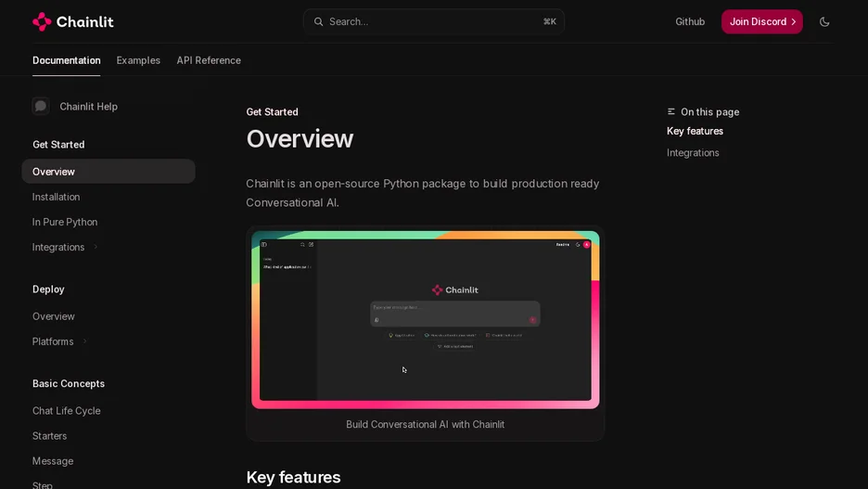The image size is (868, 489).
Task: Focus the Search input field
Action: (433, 21)
